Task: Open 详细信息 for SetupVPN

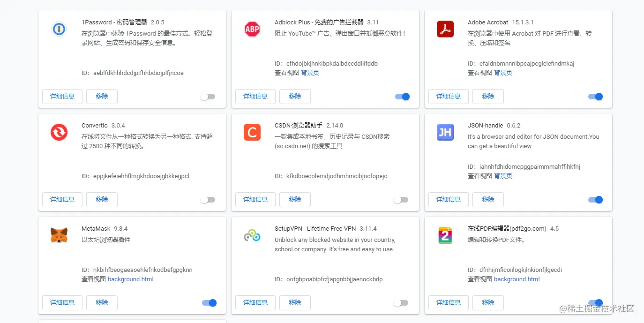Action: point(255,302)
